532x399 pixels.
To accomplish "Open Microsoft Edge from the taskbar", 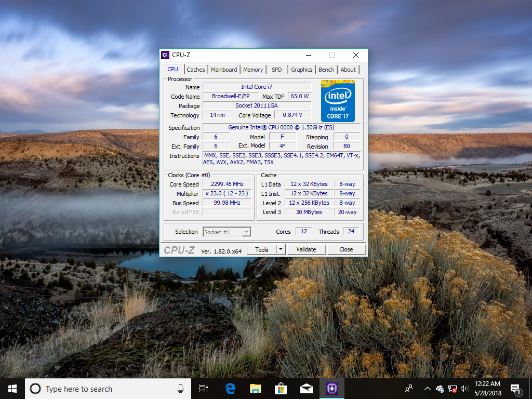I will click(x=230, y=389).
